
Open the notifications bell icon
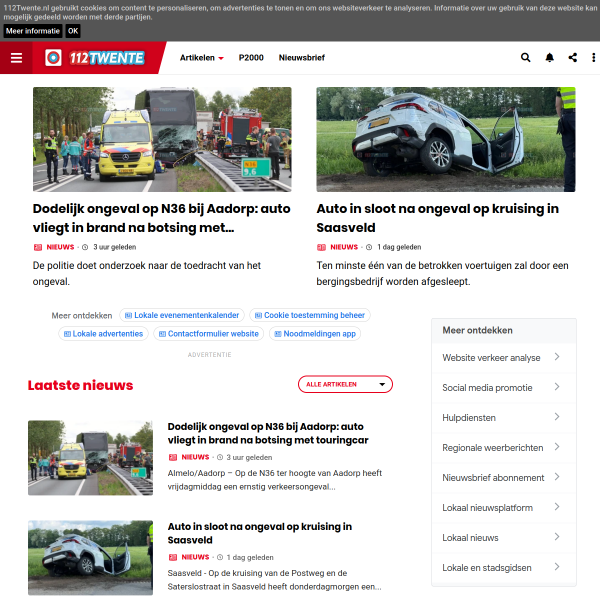click(549, 58)
